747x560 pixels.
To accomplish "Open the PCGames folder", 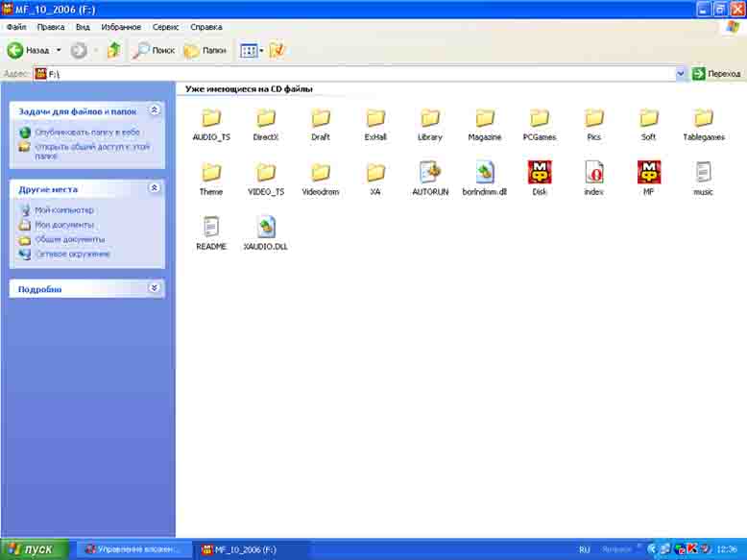I will 540,118.
